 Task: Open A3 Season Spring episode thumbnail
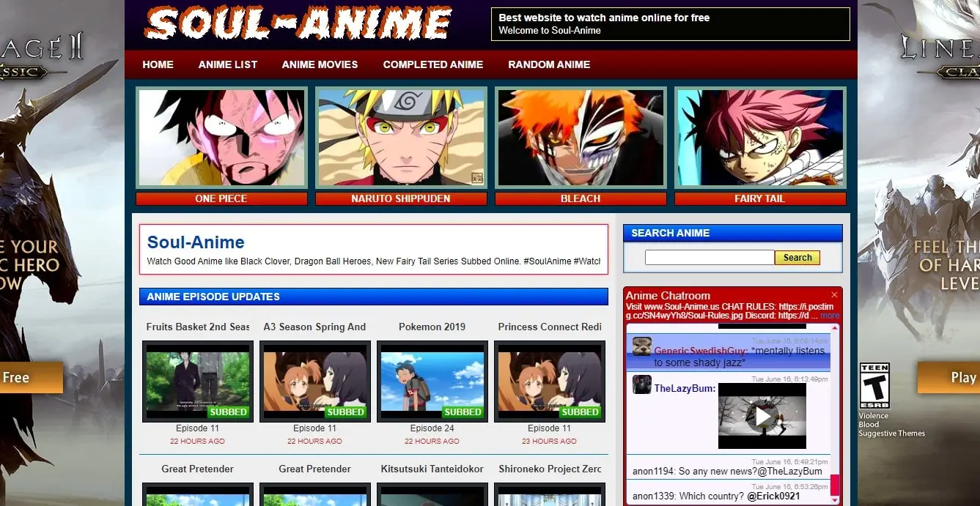(315, 382)
